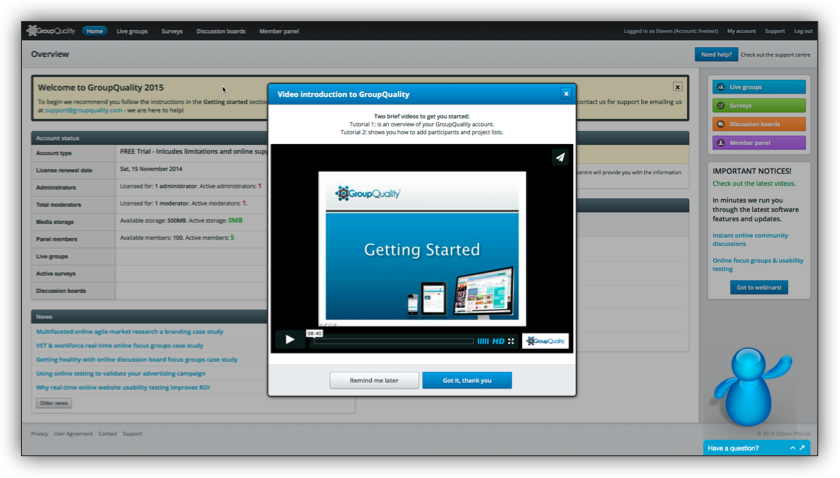Click the Discussion boards sidebar icon
The width and height of the screenshot is (840, 478).
721,124
